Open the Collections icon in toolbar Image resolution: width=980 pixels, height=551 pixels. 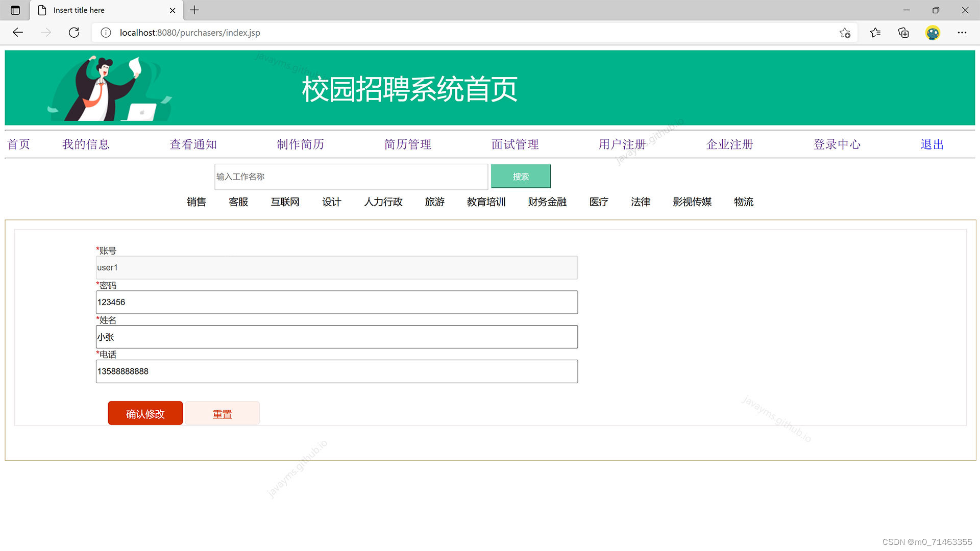point(903,33)
